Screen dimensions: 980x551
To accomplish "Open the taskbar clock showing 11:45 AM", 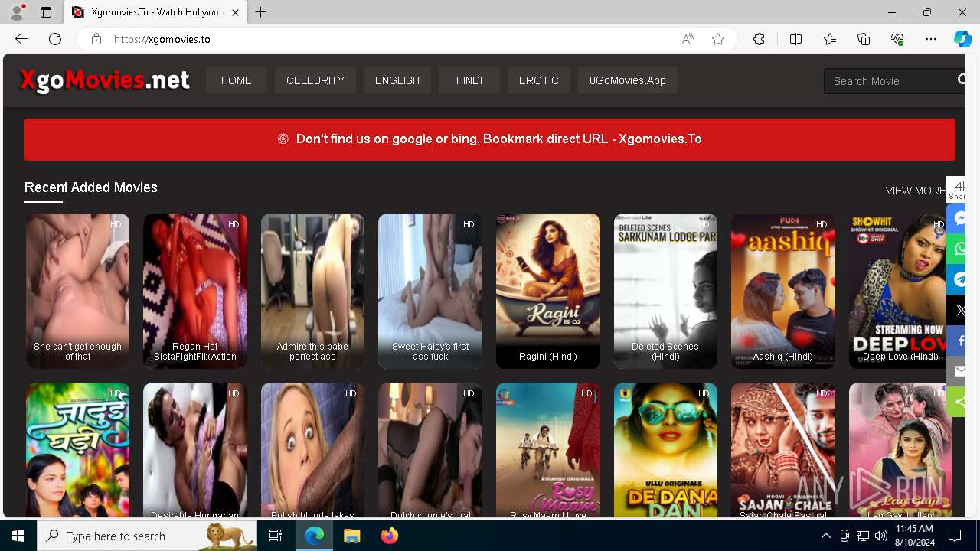I will tap(915, 536).
